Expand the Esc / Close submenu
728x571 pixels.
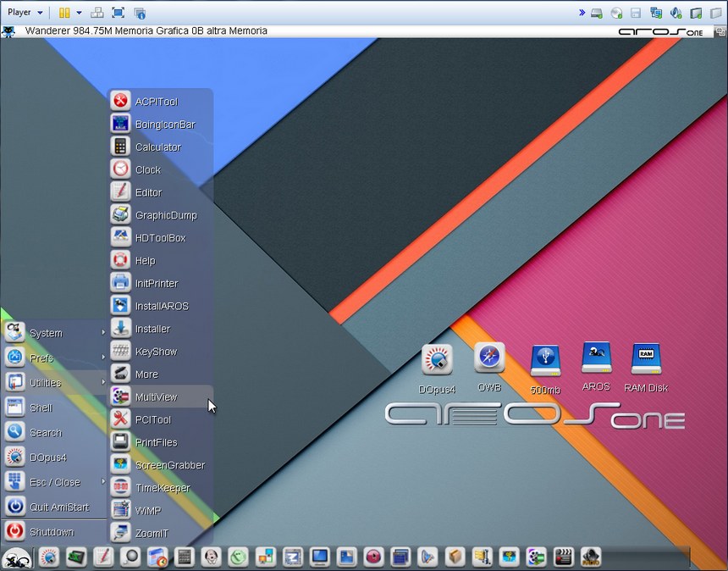click(x=55, y=482)
